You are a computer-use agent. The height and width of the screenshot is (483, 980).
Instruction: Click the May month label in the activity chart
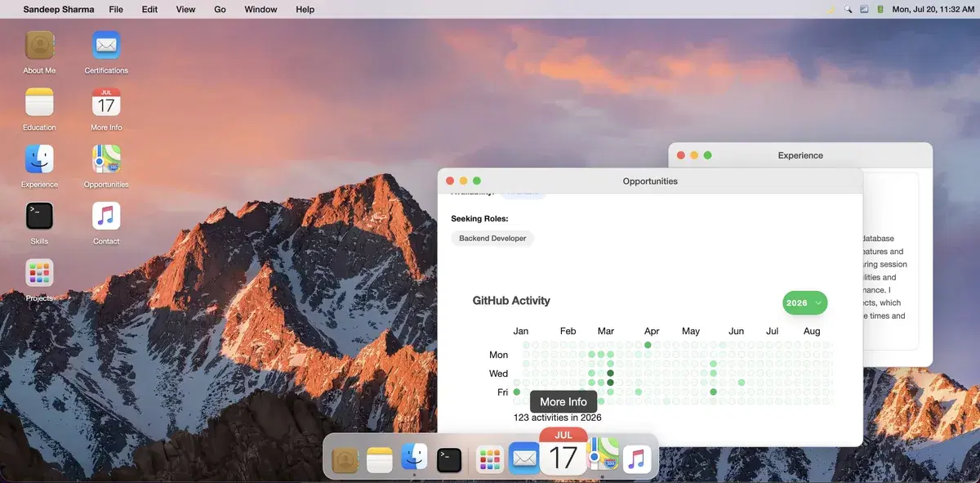pos(691,331)
